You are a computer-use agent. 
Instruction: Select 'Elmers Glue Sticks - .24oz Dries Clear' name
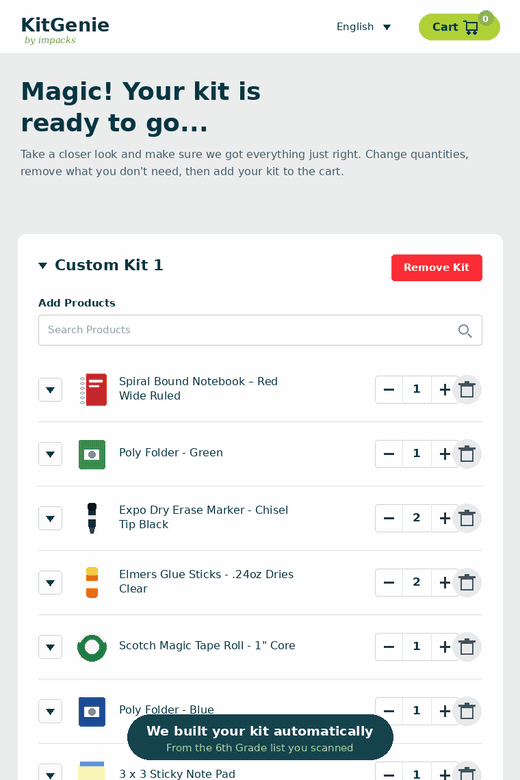point(206,582)
